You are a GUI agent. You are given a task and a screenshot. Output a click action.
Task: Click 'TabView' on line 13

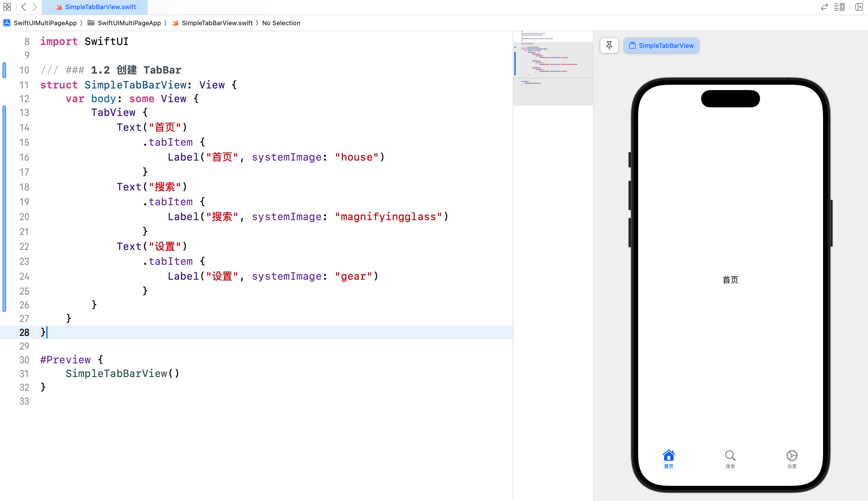[x=113, y=113]
